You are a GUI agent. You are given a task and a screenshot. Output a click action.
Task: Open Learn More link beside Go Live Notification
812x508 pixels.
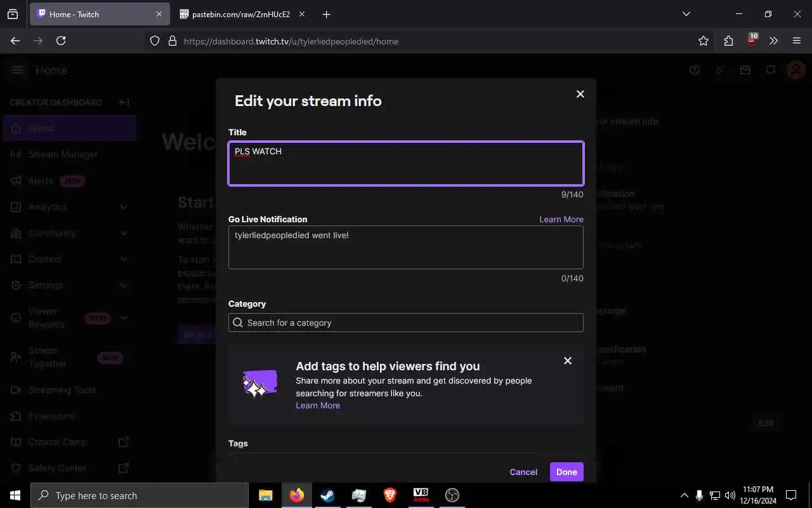click(x=561, y=219)
